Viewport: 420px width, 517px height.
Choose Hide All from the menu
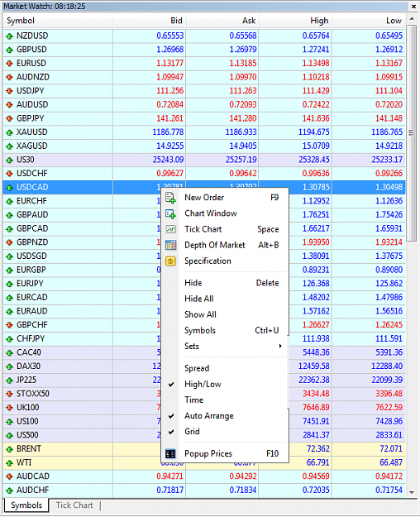pos(225,299)
